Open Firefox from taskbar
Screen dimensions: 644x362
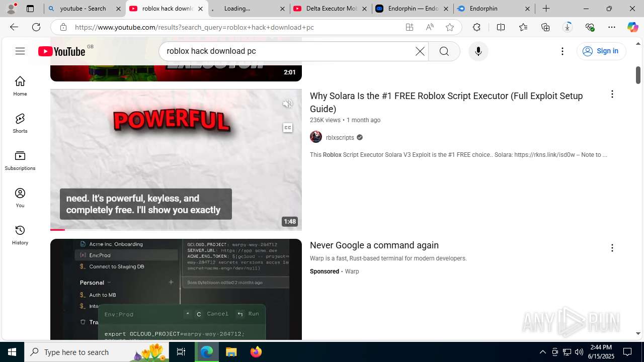coord(256,352)
